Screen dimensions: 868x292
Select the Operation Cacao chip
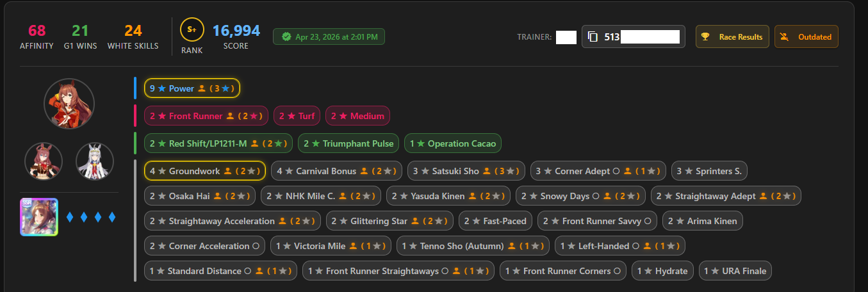(453, 143)
